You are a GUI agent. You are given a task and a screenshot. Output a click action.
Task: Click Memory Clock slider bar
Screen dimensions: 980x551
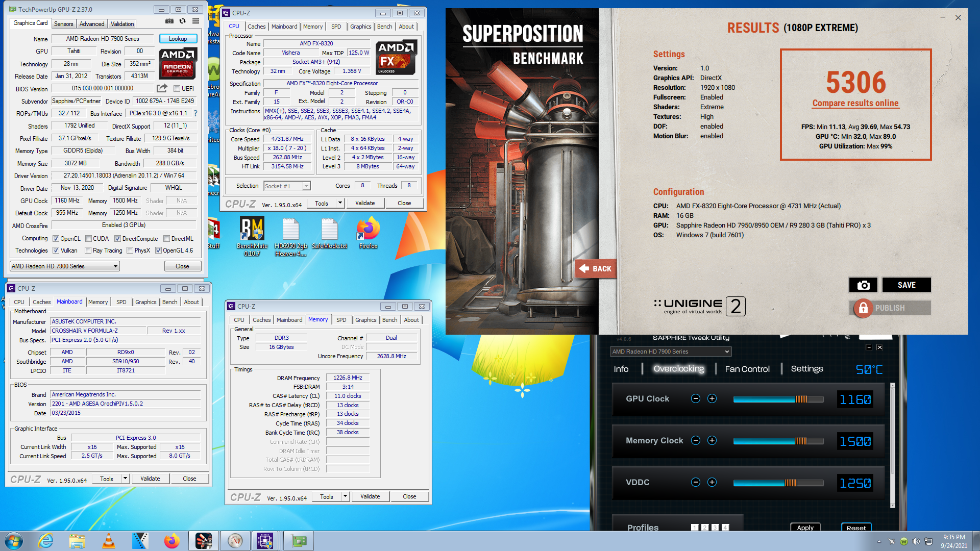tap(778, 441)
